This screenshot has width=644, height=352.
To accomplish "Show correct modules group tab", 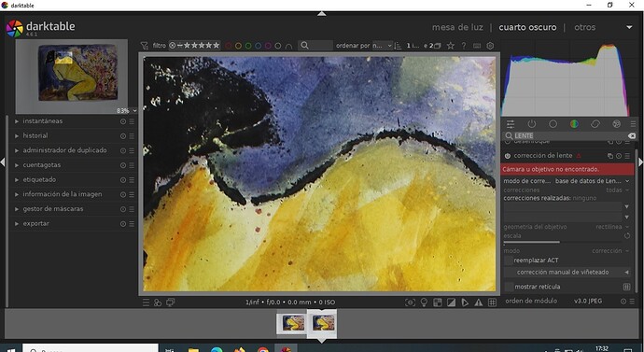I will tap(595, 124).
